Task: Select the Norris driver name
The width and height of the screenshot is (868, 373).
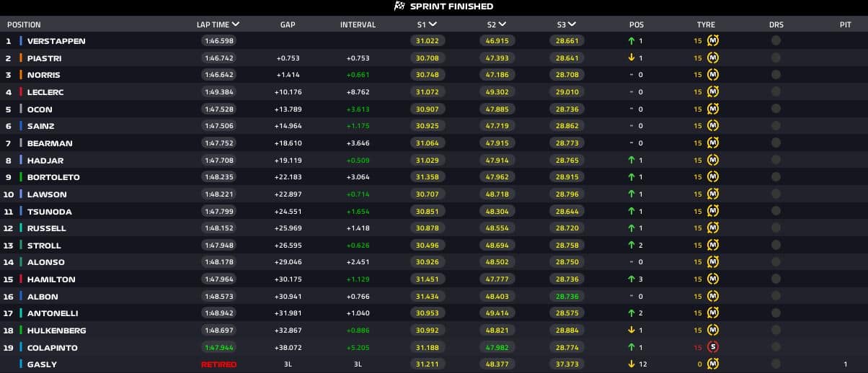Action: [44, 75]
